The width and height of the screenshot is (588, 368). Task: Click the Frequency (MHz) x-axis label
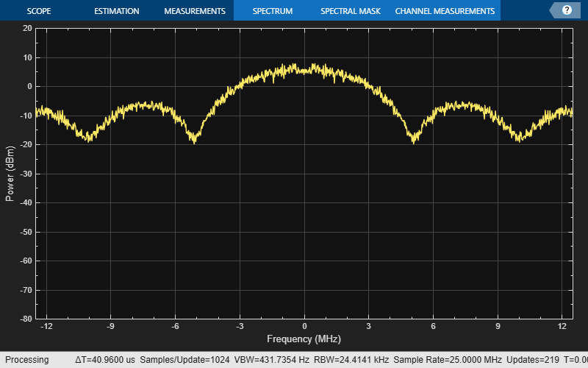coord(304,339)
